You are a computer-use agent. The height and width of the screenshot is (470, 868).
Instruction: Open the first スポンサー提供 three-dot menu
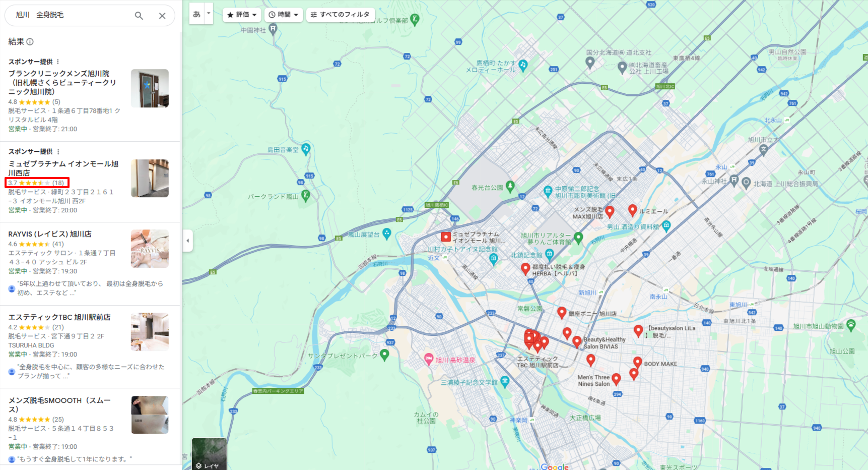pyautogui.click(x=58, y=62)
